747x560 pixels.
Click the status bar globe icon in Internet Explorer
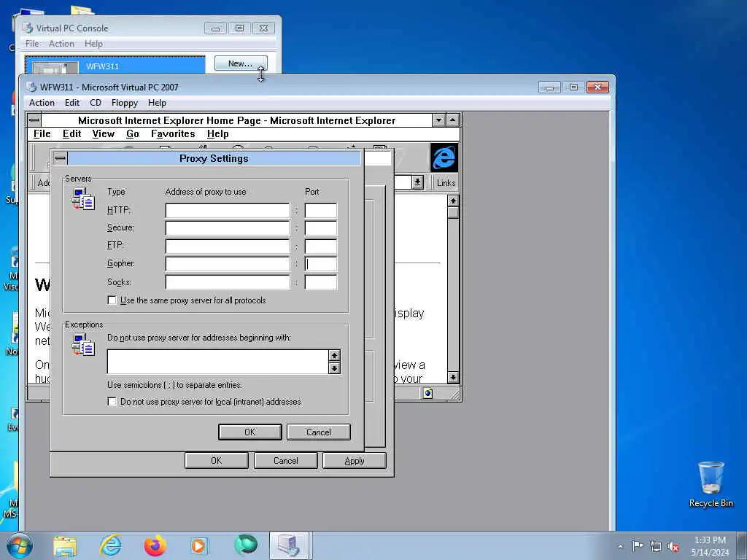coord(427,393)
